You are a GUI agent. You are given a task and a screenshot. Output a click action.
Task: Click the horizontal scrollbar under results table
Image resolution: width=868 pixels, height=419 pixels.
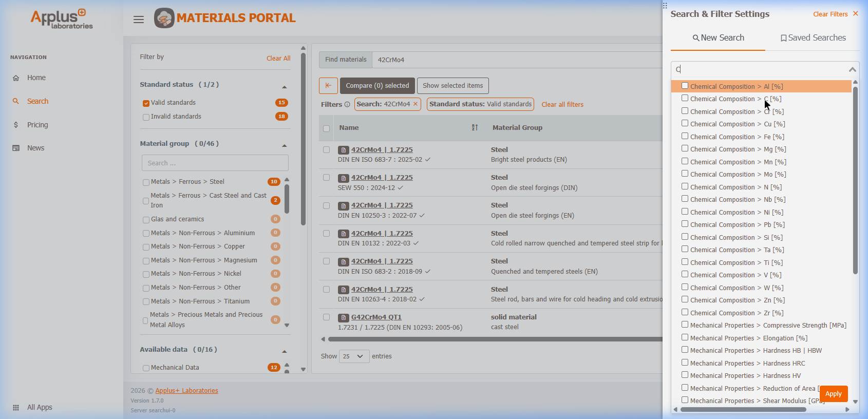click(x=493, y=339)
